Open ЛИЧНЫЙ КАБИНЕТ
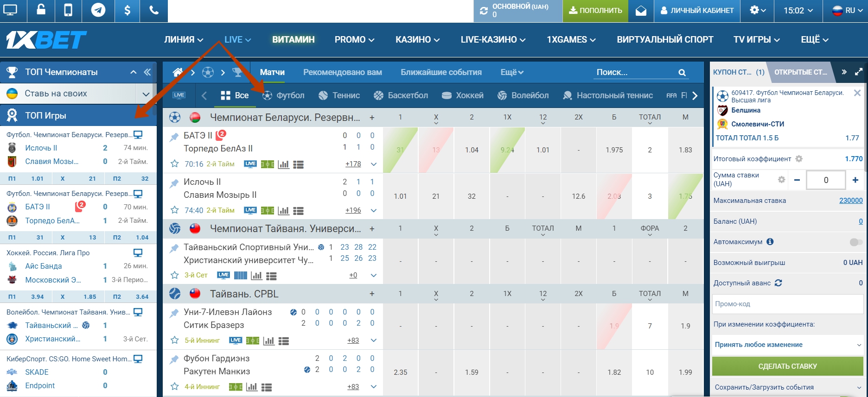Viewport: 868px width, 397px height. click(697, 11)
